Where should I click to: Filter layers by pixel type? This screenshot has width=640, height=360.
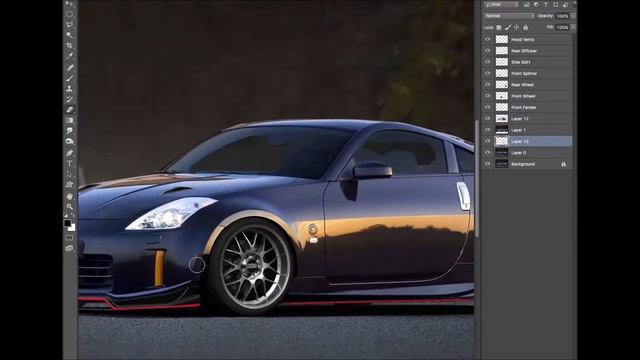tap(527, 4)
